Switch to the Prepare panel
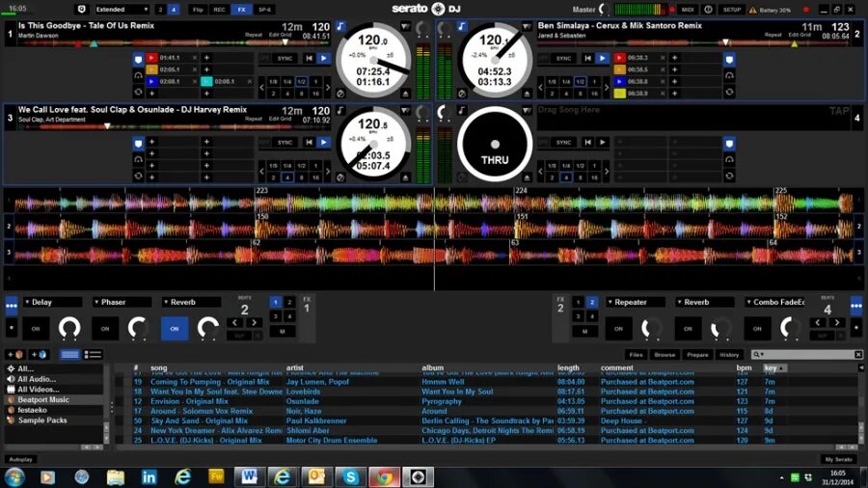Screen dimensions: 868x488 [x=697, y=355]
